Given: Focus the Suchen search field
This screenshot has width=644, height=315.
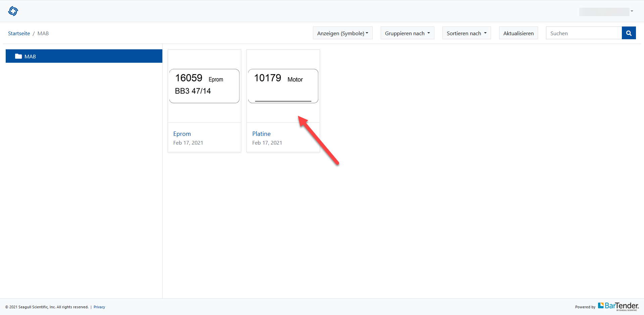Looking at the screenshot, I should pos(584,33).
